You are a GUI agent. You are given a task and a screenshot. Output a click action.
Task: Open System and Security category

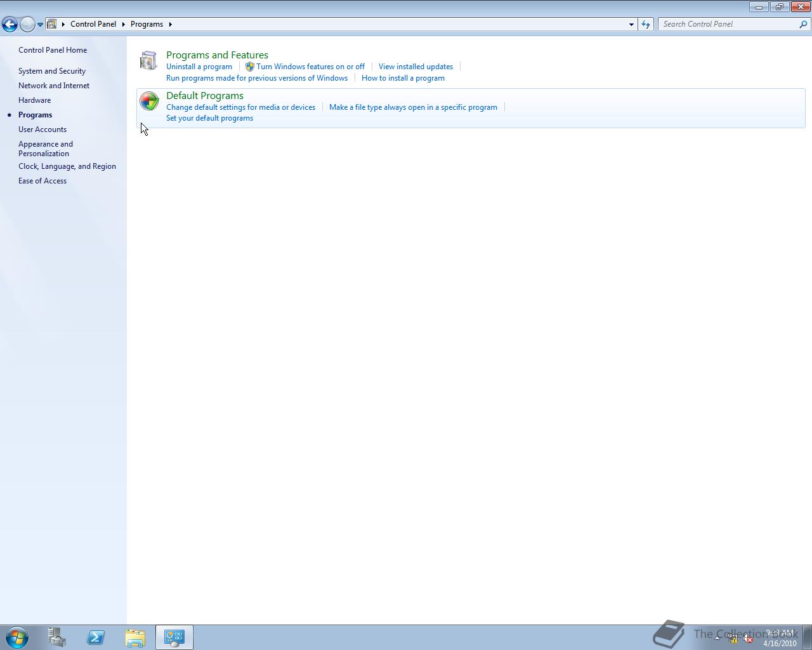(52, 71)
